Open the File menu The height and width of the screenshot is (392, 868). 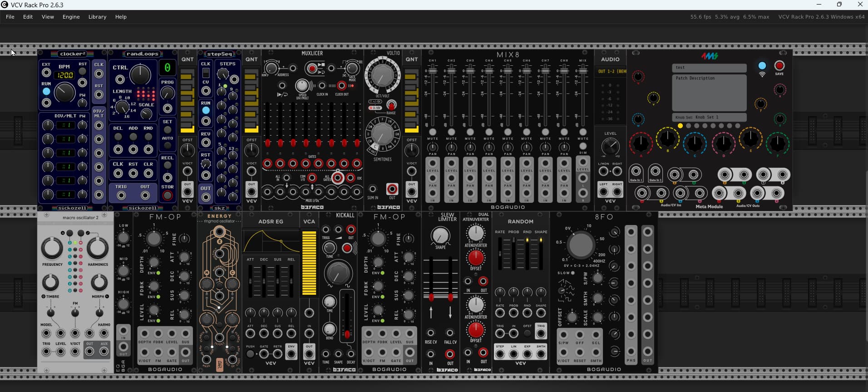click(10, 17)
